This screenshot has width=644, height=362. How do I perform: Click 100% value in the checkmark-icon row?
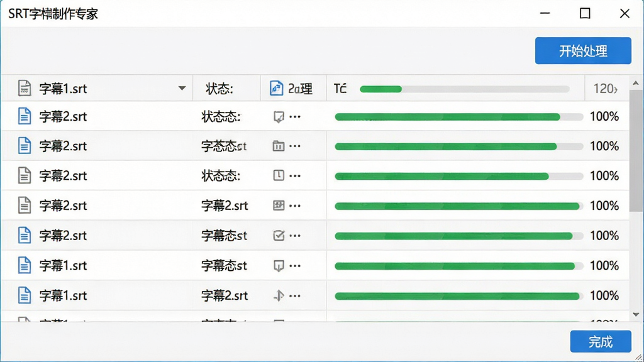point(604,236)
